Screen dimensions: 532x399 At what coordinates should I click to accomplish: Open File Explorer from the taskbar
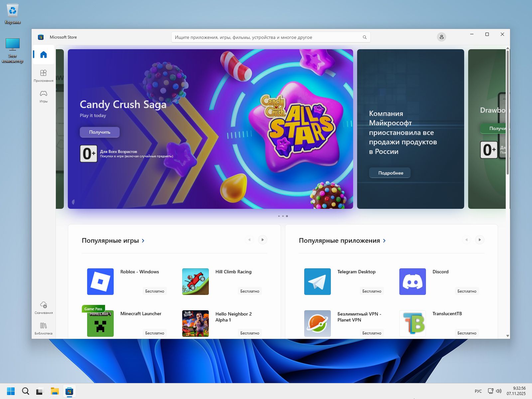point(55,391)
